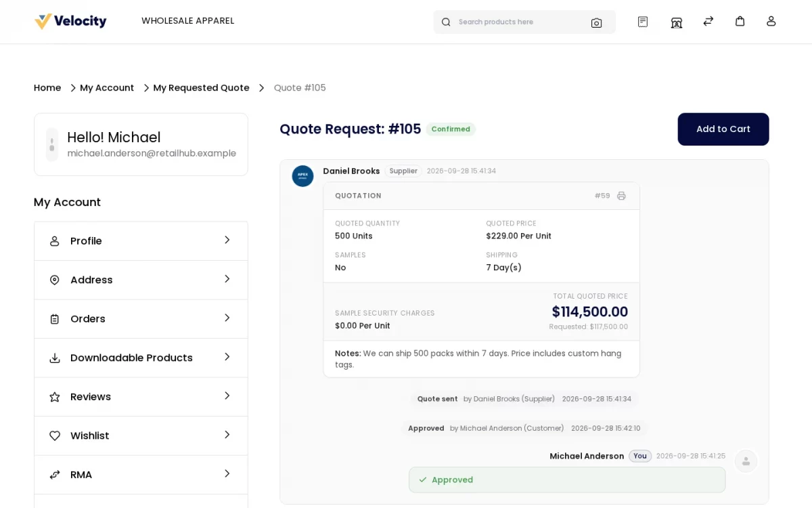Expand the Profile row chevron
Screen dimensions: 812x508
tap(227, 240)
